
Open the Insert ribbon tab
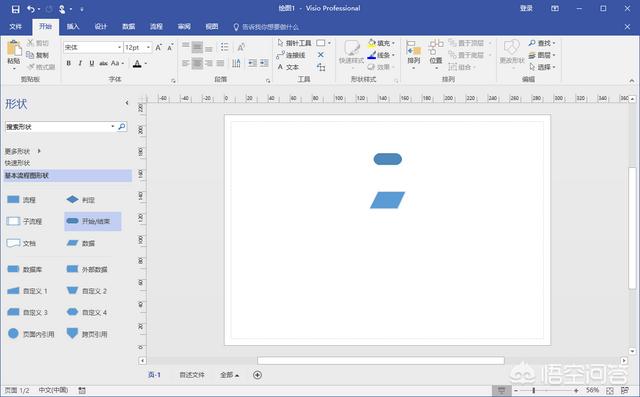pyautogui.click(x=73, y=27)
